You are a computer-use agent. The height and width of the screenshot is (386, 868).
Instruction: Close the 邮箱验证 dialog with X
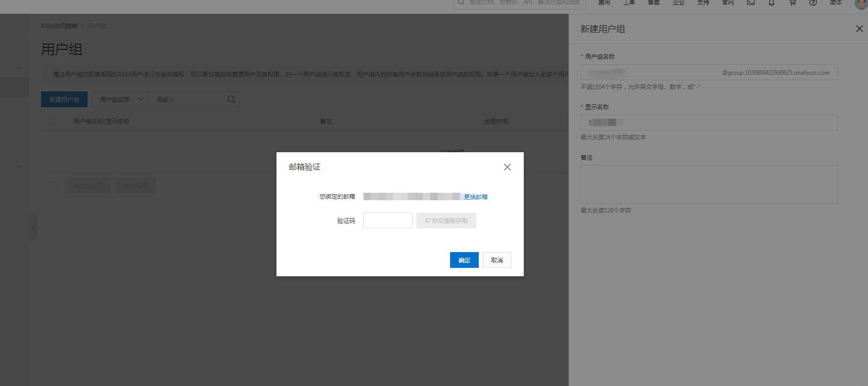click(507, 167)
